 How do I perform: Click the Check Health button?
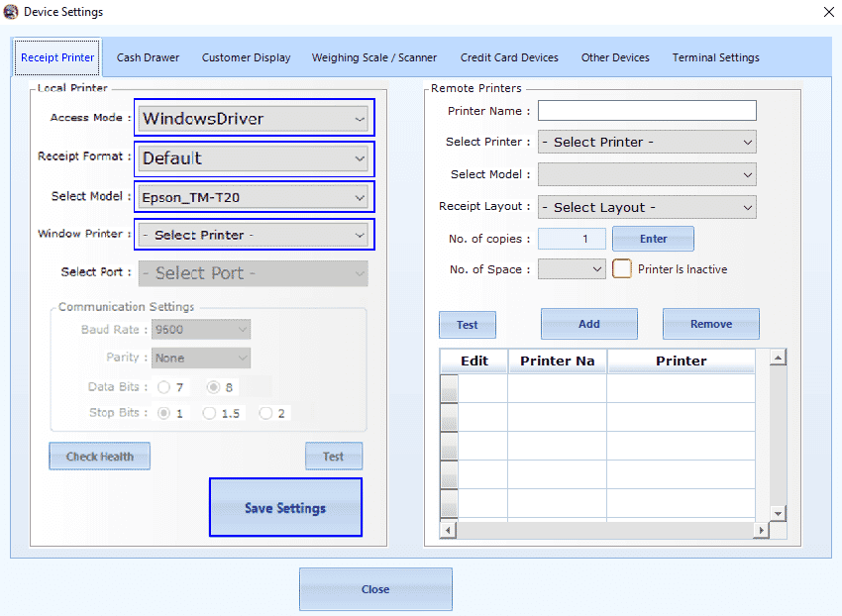pos(99,456)
